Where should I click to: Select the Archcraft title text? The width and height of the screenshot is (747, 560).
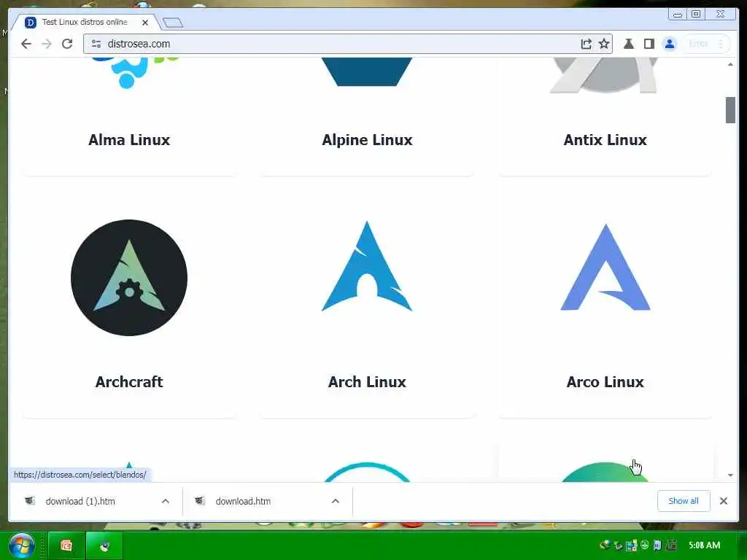point(129,382)
